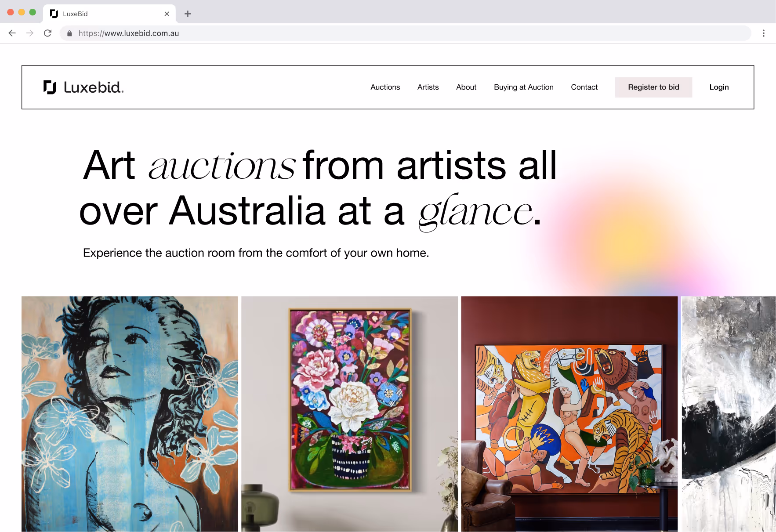
Task: Click the browser back arrow
Action: [x=12, y=33]
